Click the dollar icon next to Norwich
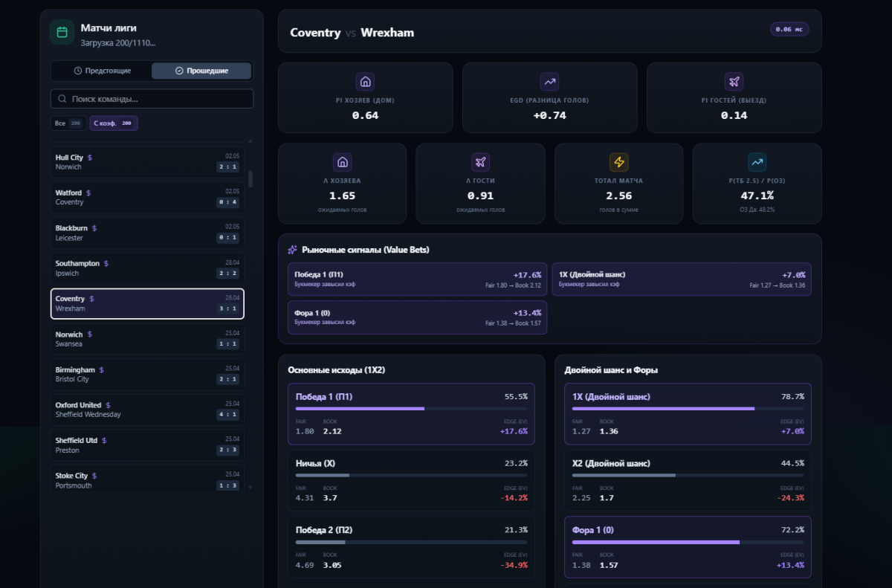This screenshot has width=892, height=588. pyautogui.click(x=90, y=335)
